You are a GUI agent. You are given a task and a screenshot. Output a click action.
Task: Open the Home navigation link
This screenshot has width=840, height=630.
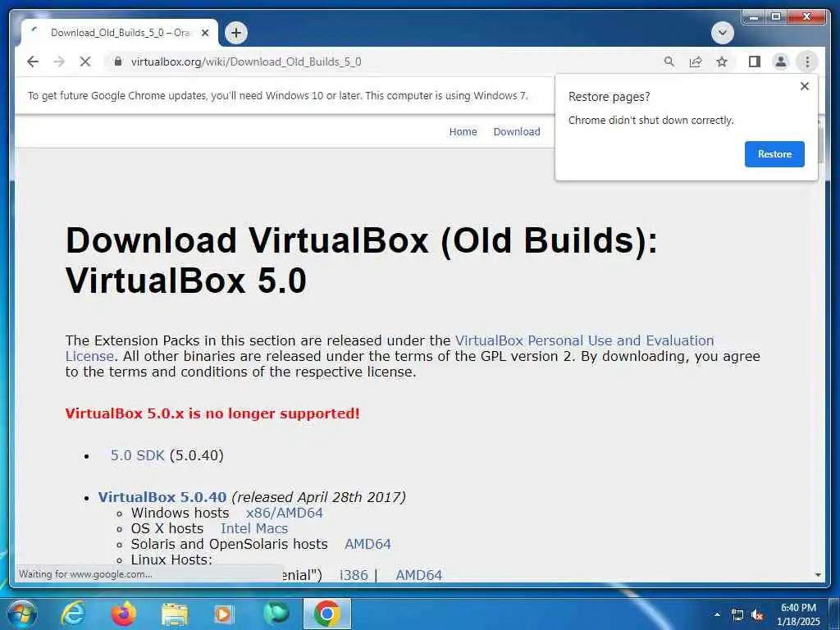click(x=463, y=132)
